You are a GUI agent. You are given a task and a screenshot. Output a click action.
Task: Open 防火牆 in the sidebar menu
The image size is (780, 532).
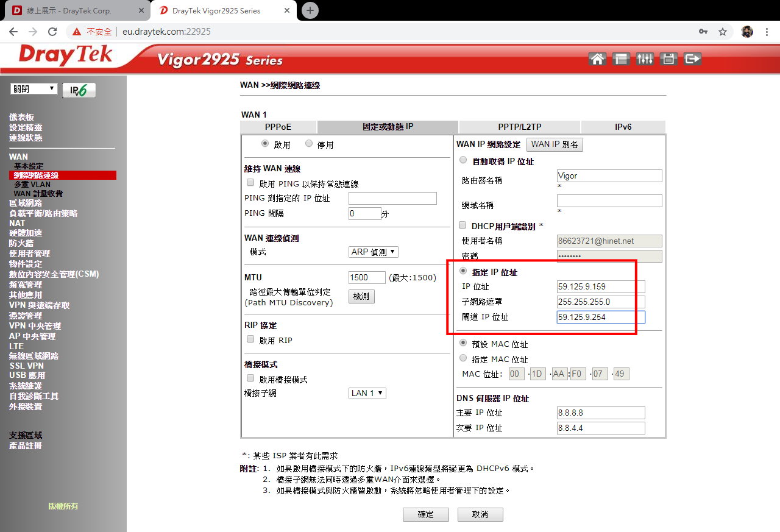point(21,243)
